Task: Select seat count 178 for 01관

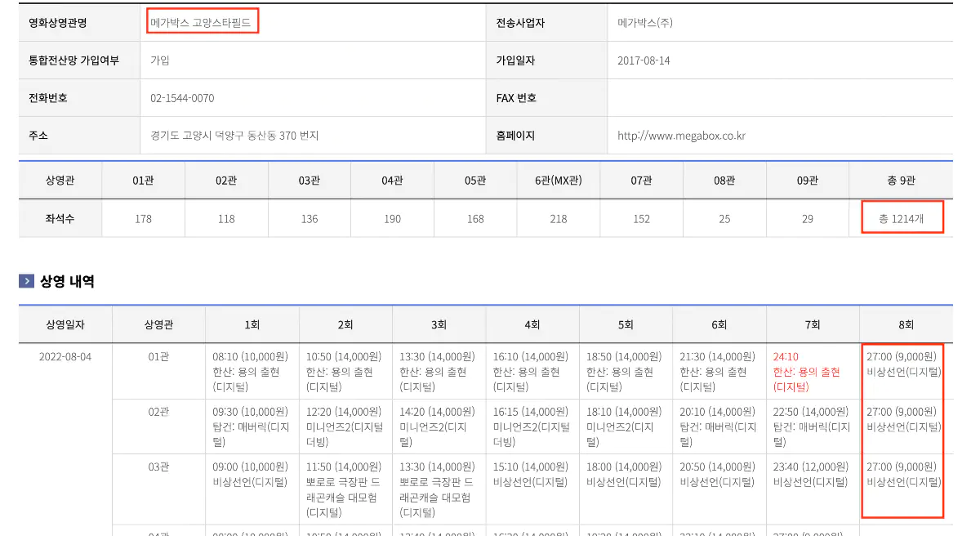Action: [143, 217]
